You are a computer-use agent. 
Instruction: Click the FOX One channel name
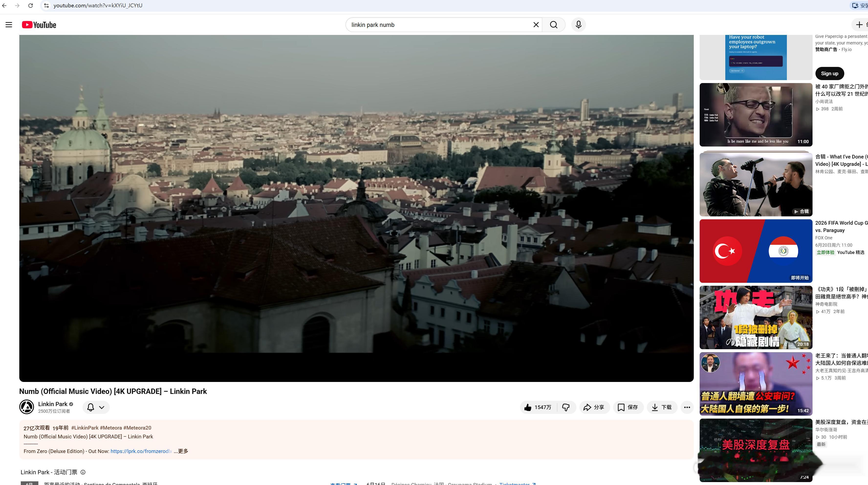(824, 238)
